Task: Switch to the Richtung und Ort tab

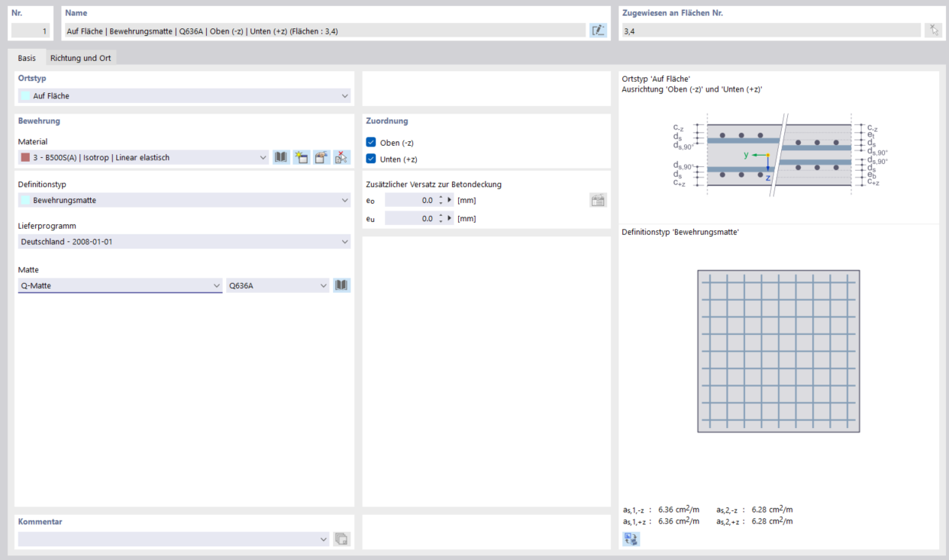Action: (81, 58)
